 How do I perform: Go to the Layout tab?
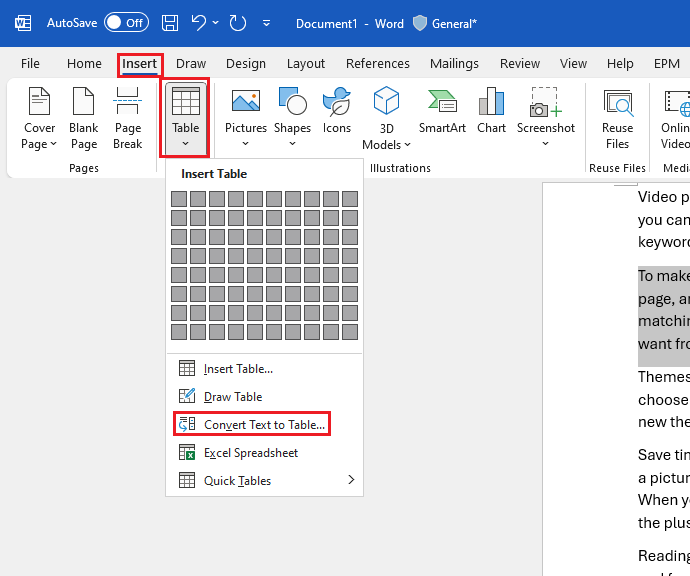point(306,64)
